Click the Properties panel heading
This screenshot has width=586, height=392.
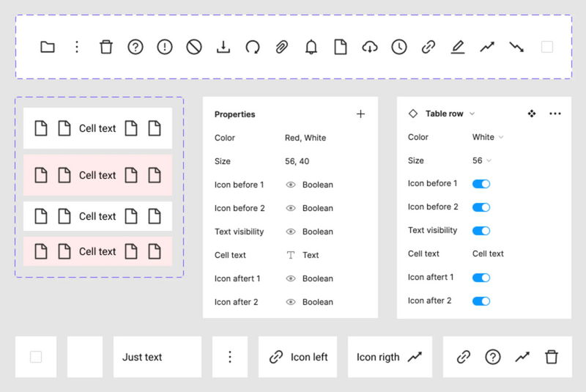pyautogui.click(x=234, y=114)
